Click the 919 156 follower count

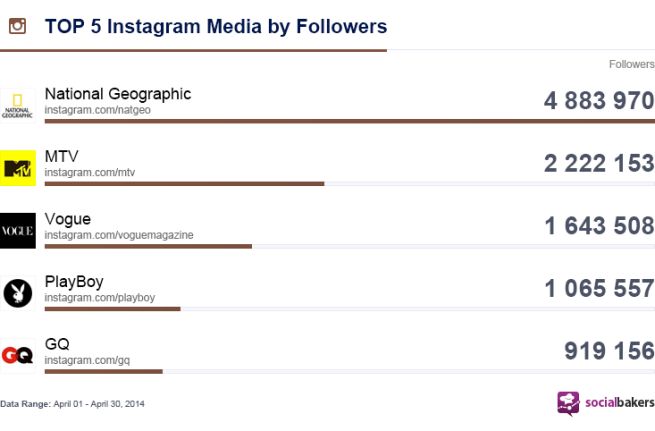pos(609,351)
